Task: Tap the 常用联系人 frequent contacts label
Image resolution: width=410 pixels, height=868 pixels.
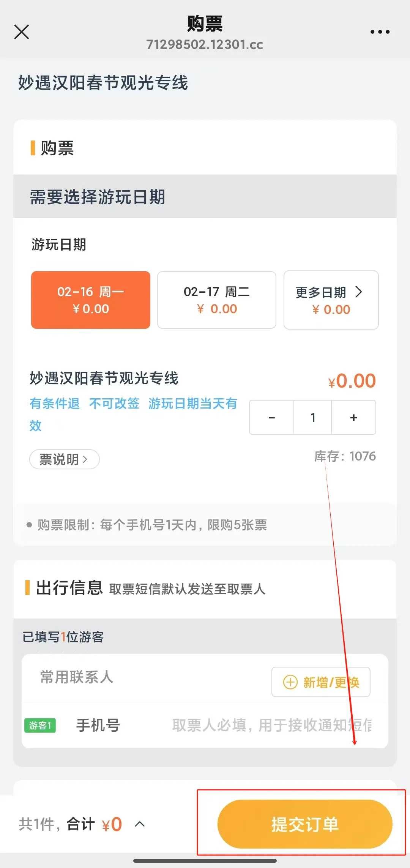Action: (77, 677)
